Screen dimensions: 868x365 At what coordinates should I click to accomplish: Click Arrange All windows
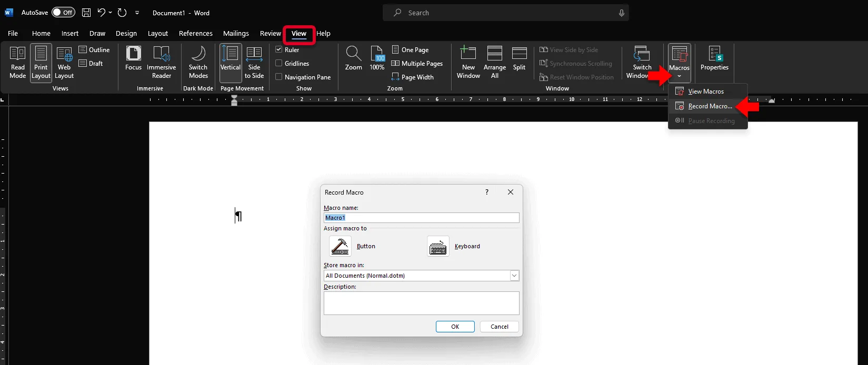(x=495, y=63)
